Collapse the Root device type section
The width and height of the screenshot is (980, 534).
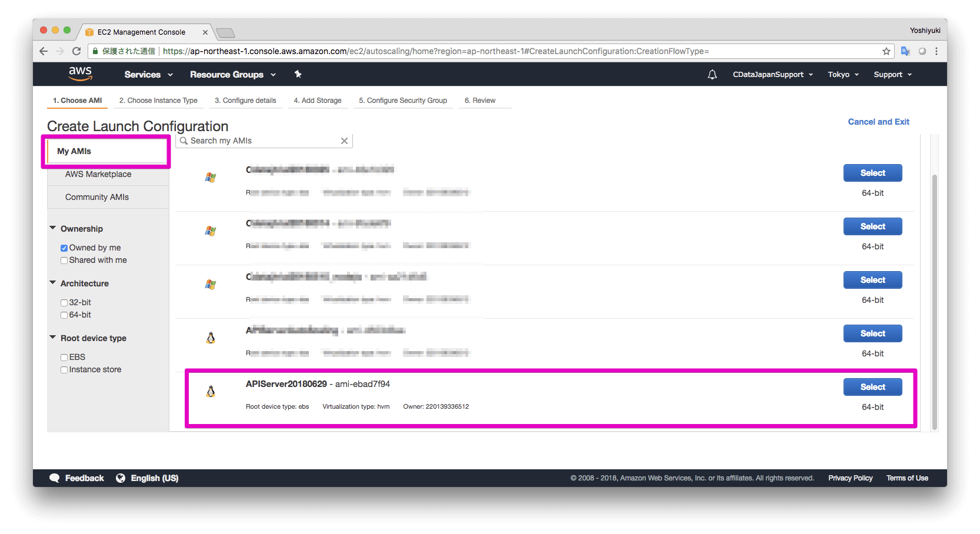[53, 338]
